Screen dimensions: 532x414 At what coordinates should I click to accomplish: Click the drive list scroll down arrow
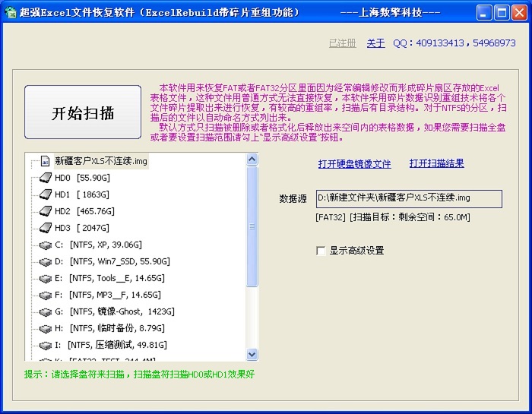252,354
